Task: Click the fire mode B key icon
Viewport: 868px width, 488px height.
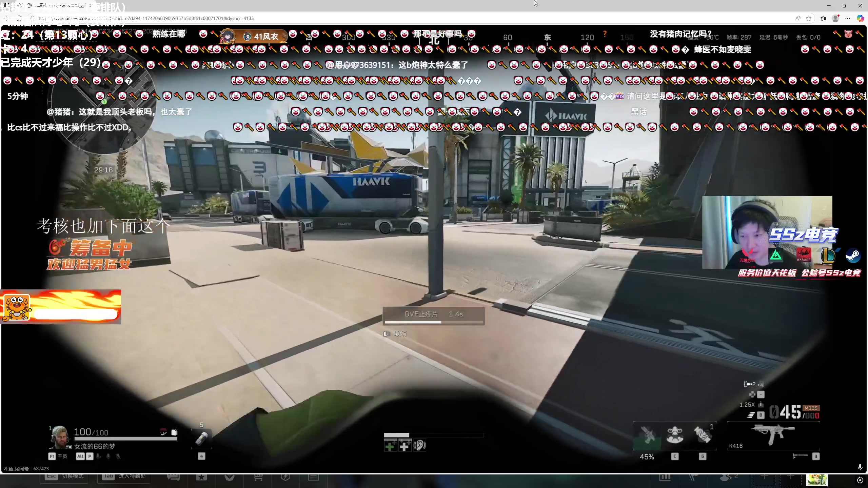Action: pos(761,415)
